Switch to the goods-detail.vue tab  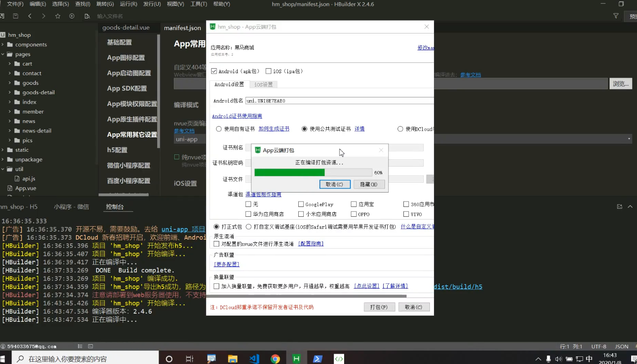[x=127, y=27]
